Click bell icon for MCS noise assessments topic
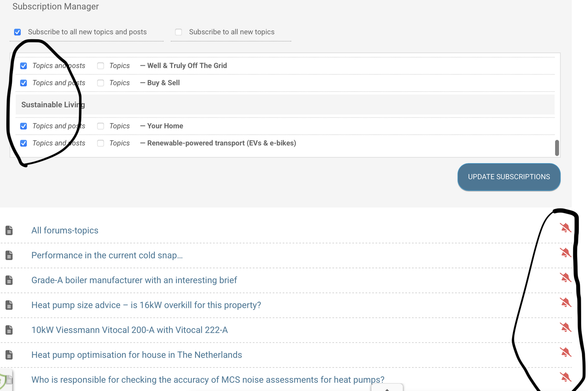This screenshot has height=391, width=588. tap(565, 377)
